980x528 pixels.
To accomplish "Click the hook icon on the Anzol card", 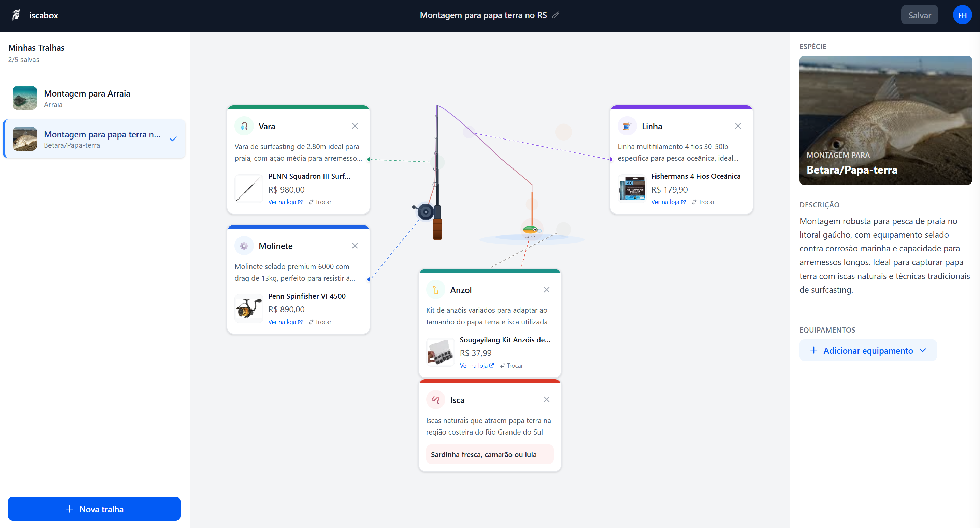I will [436, 290].
